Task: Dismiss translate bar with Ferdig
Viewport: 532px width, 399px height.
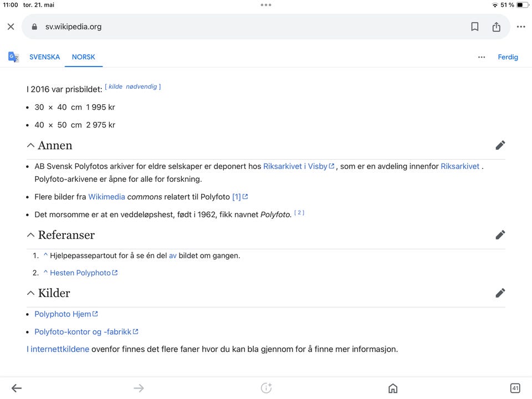Action: point(508,57)
